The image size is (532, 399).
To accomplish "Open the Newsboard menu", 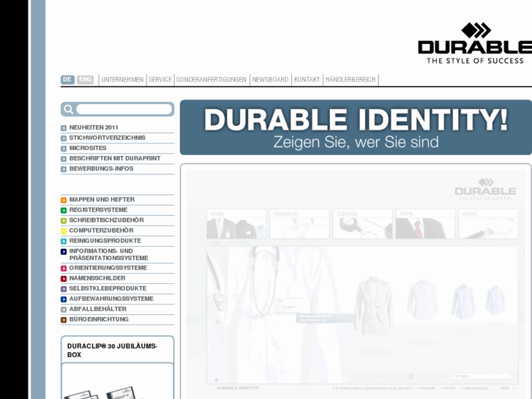I will (x=271, y=80).
